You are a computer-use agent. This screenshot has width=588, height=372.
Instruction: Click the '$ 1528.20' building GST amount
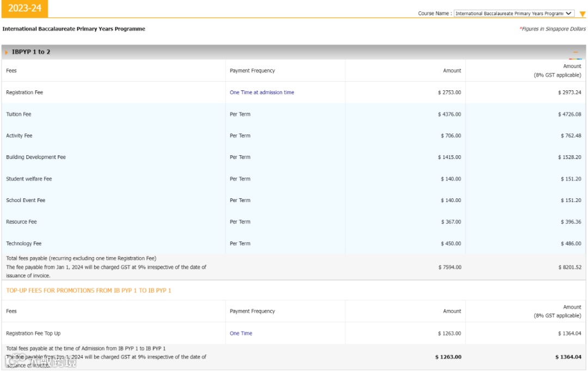(569, 157)
